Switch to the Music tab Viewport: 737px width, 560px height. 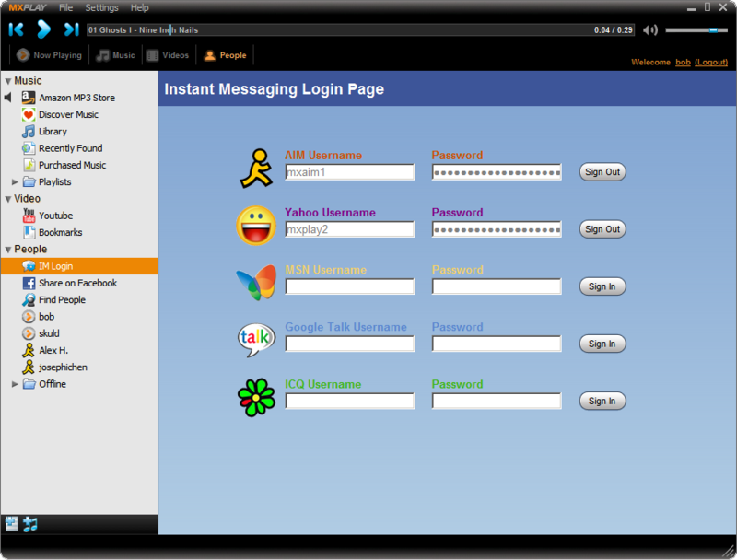(116, 55)
